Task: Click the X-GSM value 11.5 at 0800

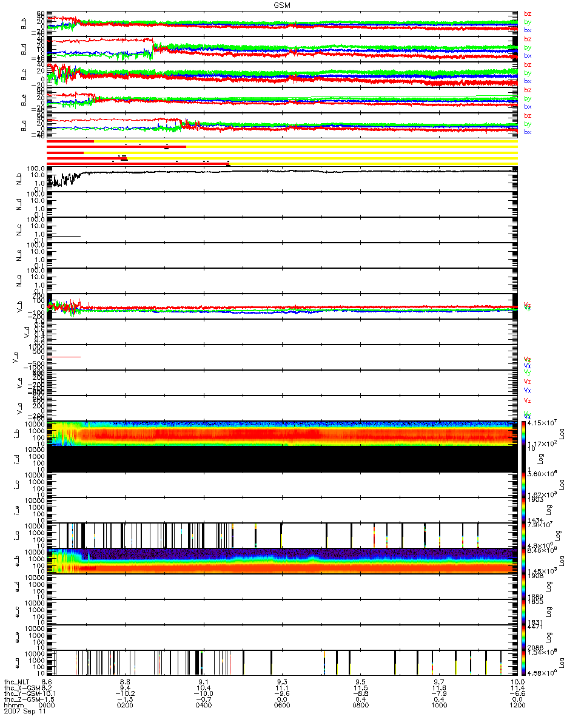Action: [360, 688]
